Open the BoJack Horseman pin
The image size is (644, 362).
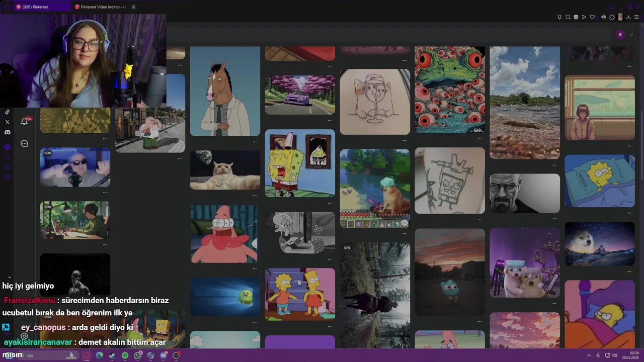(x=225, y=91)
